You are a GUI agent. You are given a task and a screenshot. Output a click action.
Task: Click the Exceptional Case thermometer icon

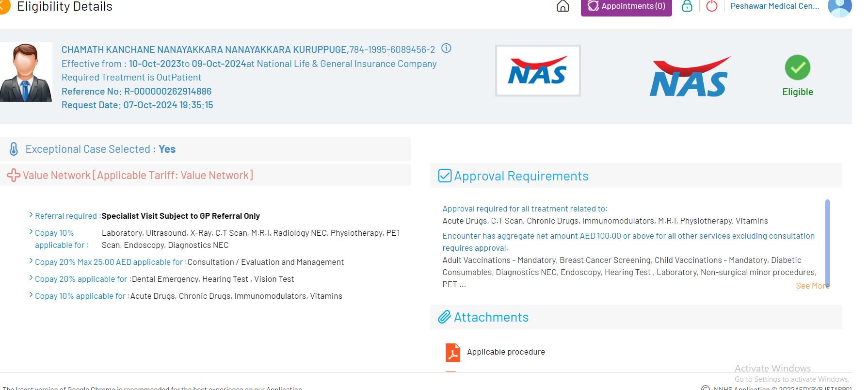click(x=14, y=149)
